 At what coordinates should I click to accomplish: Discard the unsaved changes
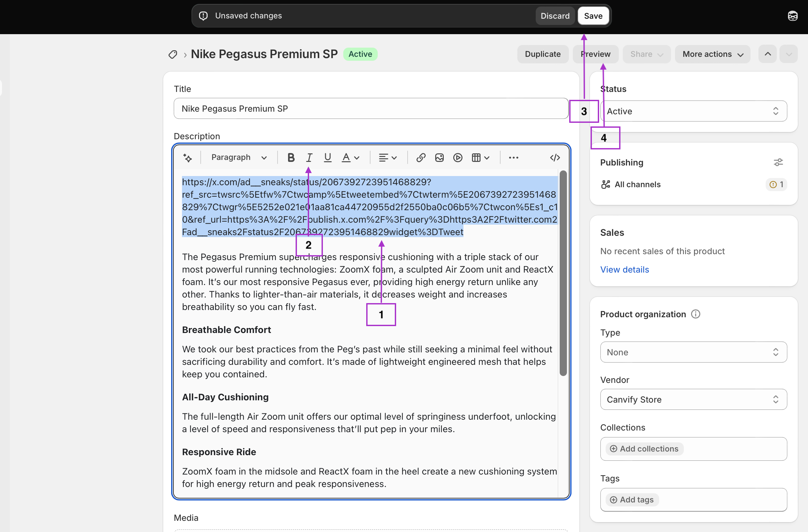555,16
